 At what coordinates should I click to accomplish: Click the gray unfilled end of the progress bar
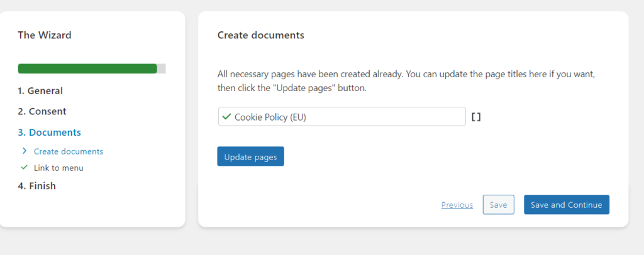[162, 69]
